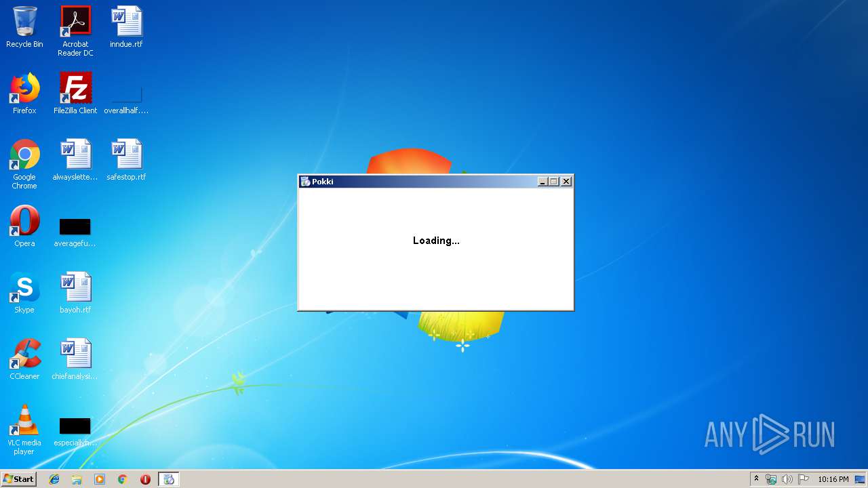Minimize the Pokki window
This screenshot has width=868, height=488.
point(542,182)
